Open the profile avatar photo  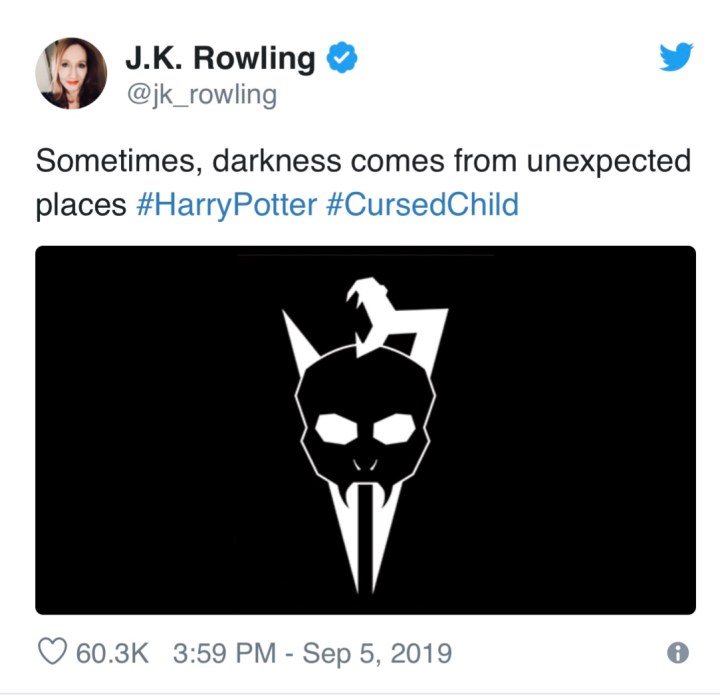tap(71, 74)
